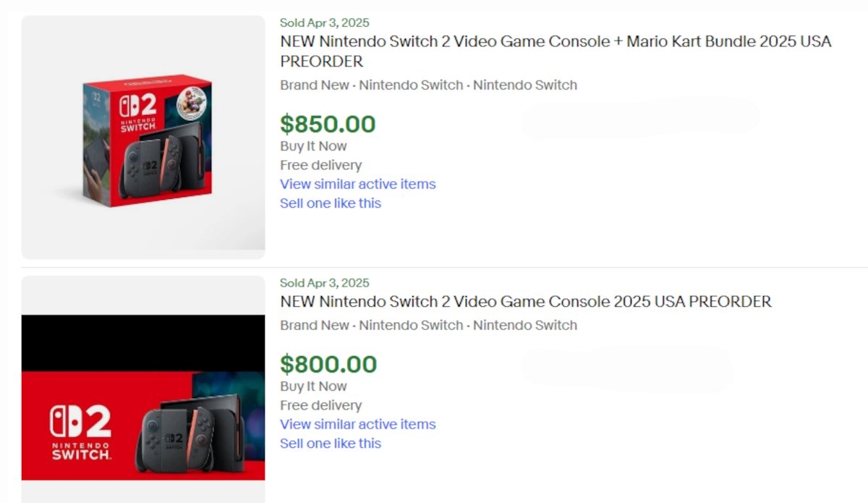The height and width of the screenshot is (503, 868).
Task: Click Sell one like this under $850 listing
Action: (331, 203)
